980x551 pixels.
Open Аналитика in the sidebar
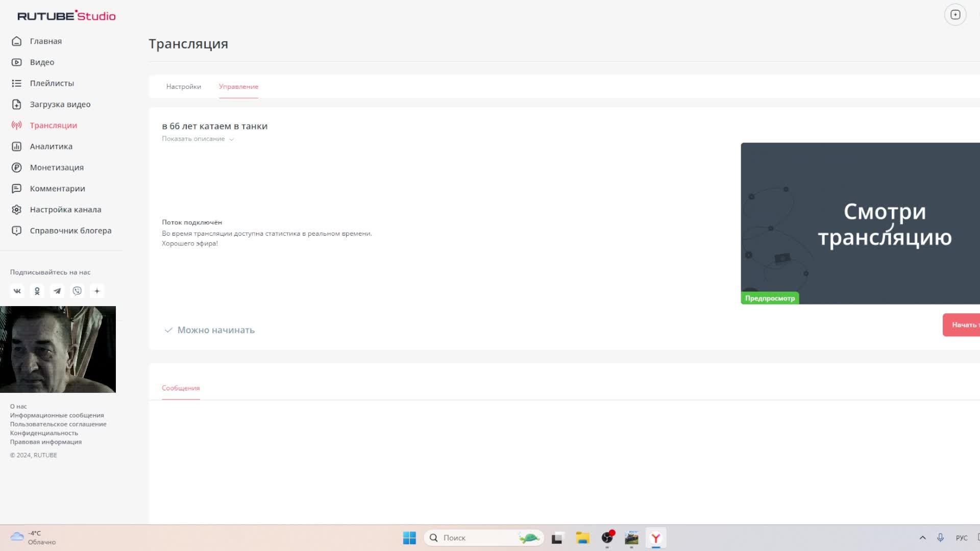point(51,146)
